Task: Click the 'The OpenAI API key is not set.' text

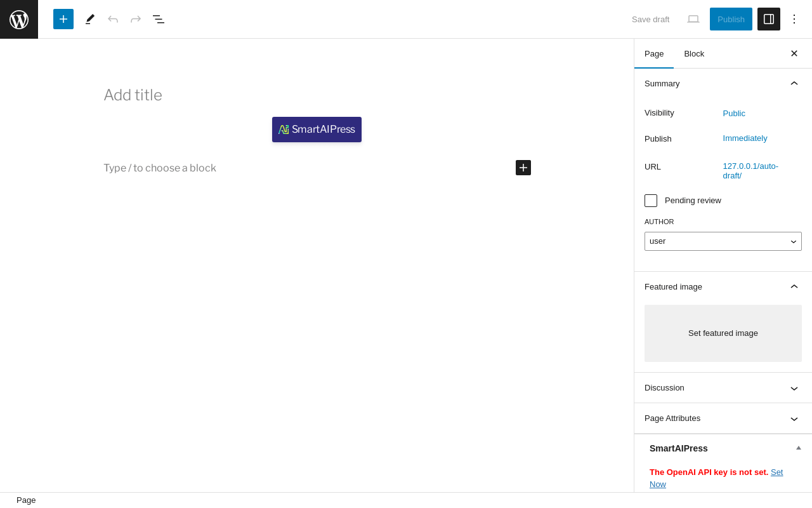Action: [709, 472]
